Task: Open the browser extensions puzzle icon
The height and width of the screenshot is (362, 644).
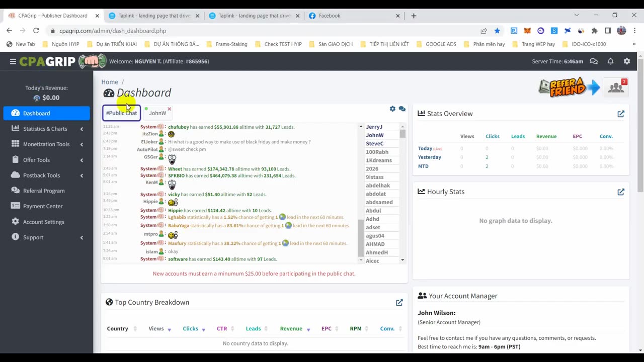Action: point(594,31)
